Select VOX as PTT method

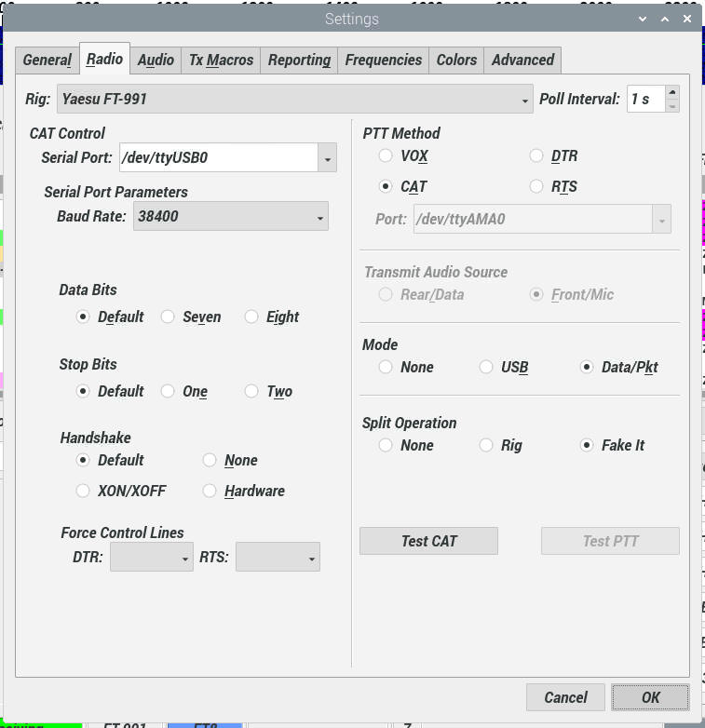(x=386, y=156)
